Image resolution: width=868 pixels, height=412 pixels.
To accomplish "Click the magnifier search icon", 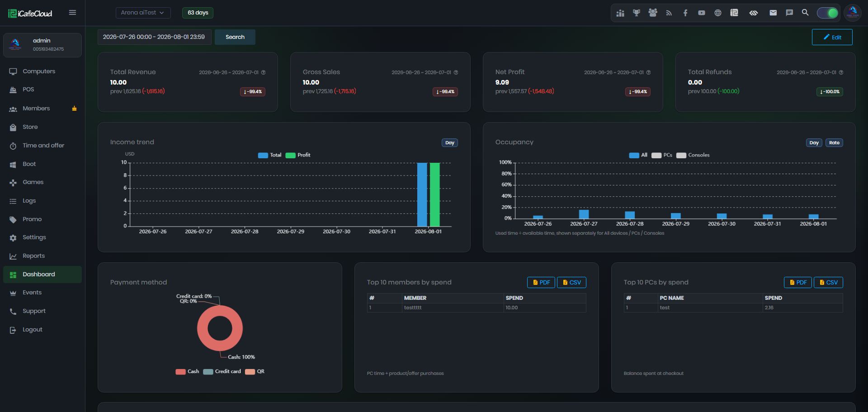I will [805, 13].
